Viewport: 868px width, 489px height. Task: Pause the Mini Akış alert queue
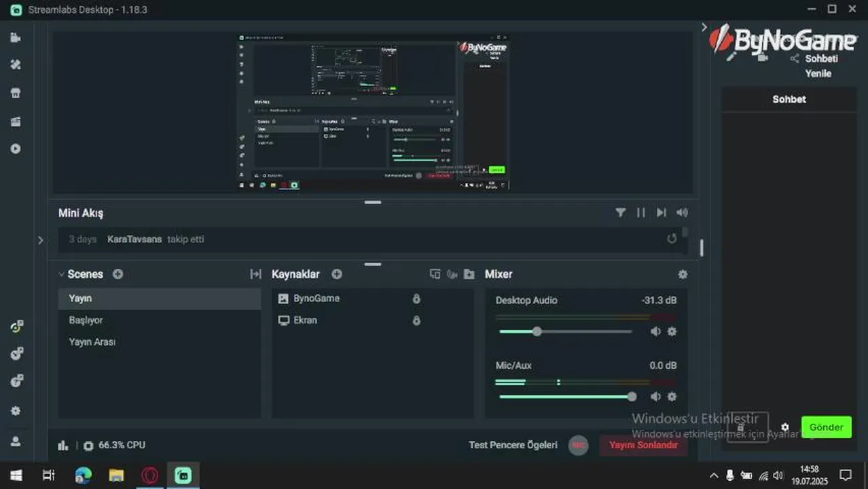[640, 213]
